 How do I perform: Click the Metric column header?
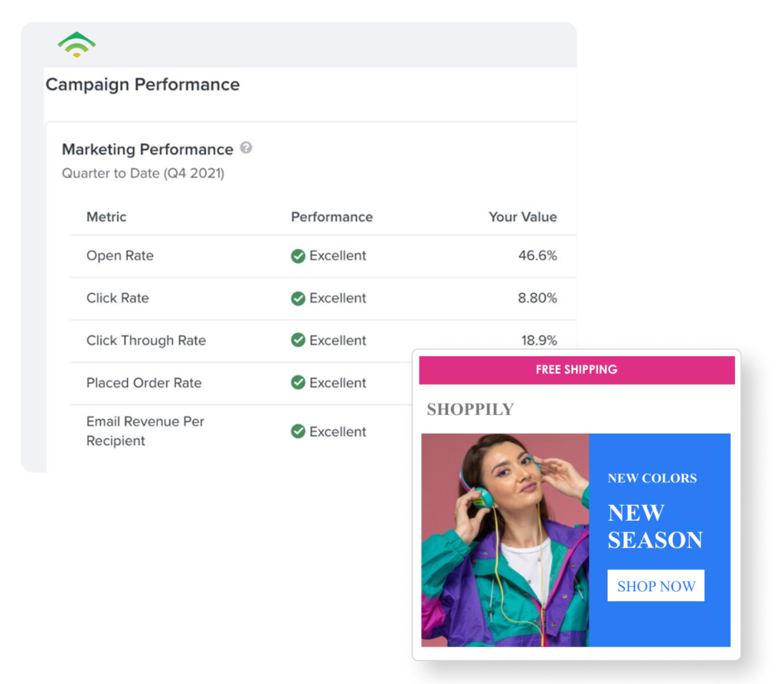(x=106, y=217)
